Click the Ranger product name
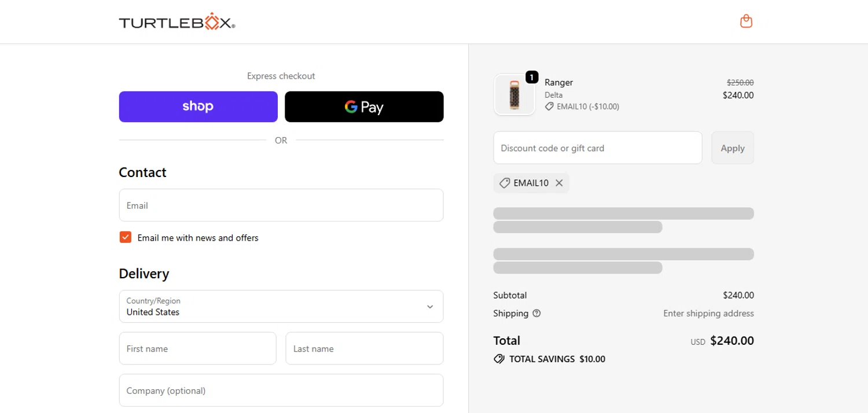 tap(558, 82)
